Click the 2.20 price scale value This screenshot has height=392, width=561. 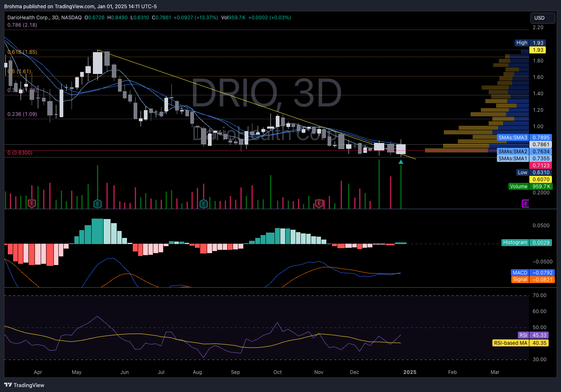click(x=538, y=28)
